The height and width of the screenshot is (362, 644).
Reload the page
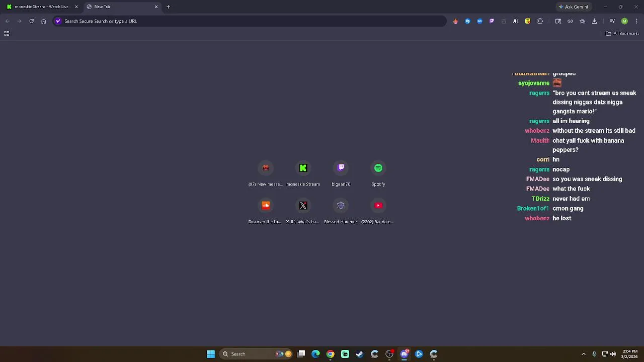31,21
